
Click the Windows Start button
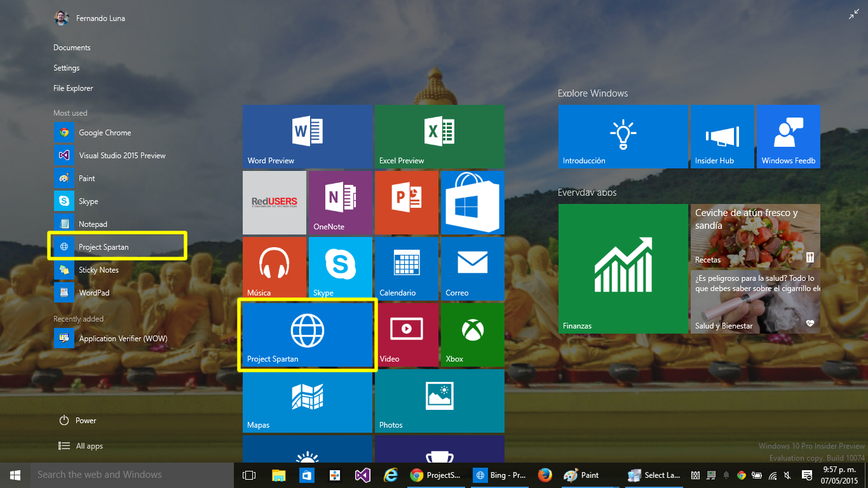click(15, 475)
